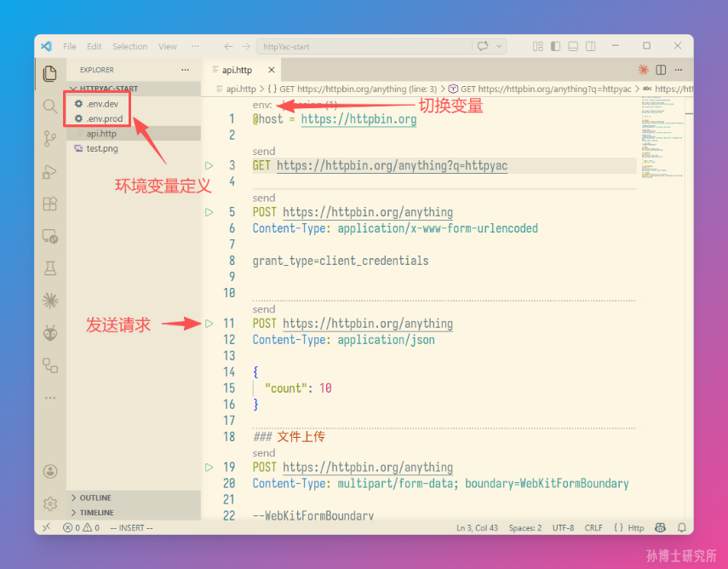This screenshot has width=728, height=569.
Task: Change encoding via UTF-8 status item
Action: [x=563, y=527]
